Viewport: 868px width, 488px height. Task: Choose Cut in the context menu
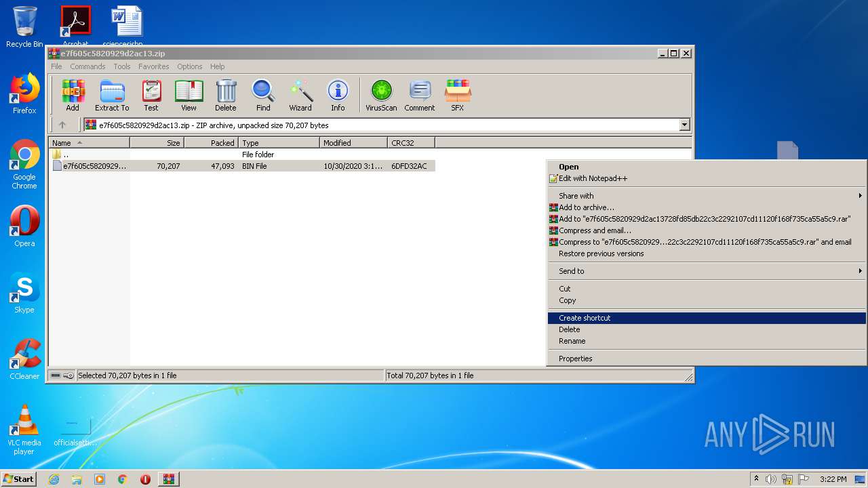[707, 289]
